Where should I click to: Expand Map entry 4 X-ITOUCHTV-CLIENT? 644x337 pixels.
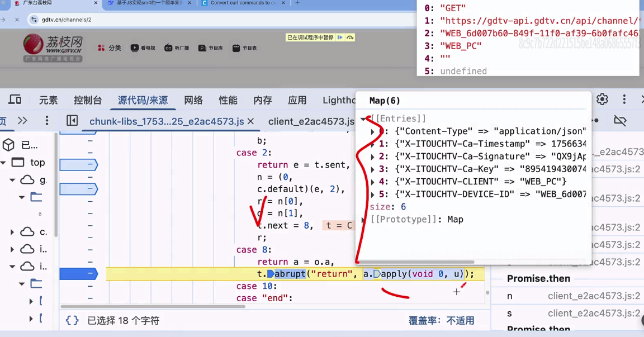pyautogui.click(x=372, y=182)
